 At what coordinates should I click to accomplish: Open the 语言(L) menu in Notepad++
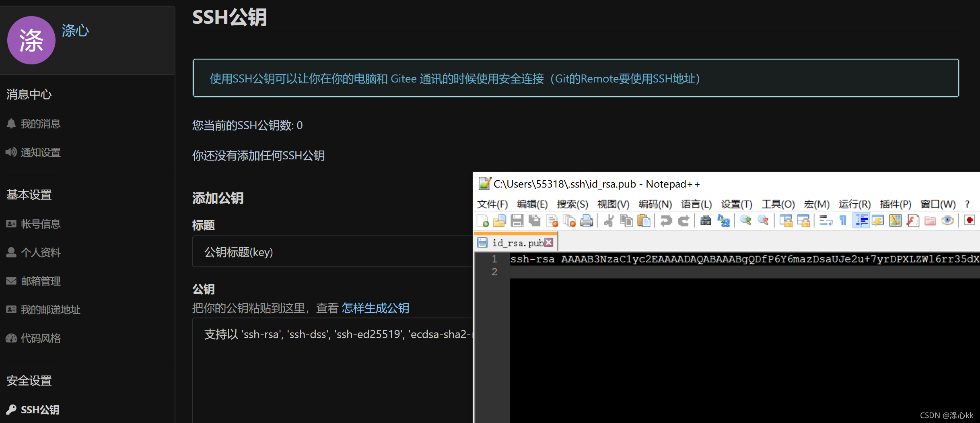[696, 204]
